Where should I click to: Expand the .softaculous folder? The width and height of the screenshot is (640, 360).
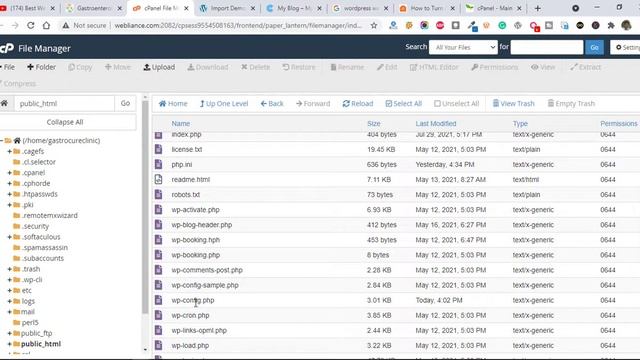point(9,237)
